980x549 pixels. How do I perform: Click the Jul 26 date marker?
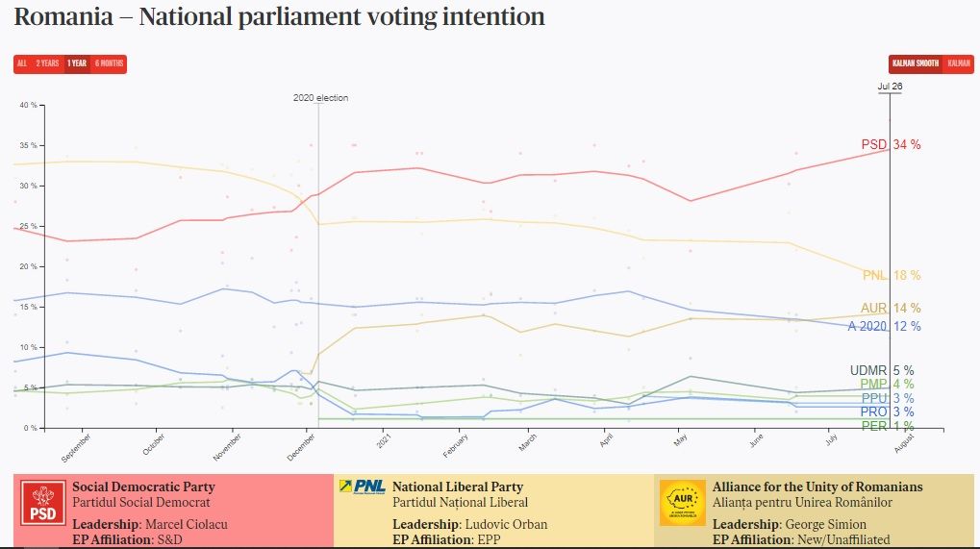pos(890,87)
